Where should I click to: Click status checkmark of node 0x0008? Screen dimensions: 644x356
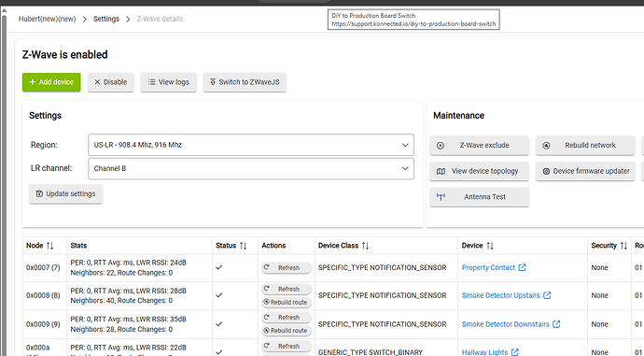click(219, 295)
